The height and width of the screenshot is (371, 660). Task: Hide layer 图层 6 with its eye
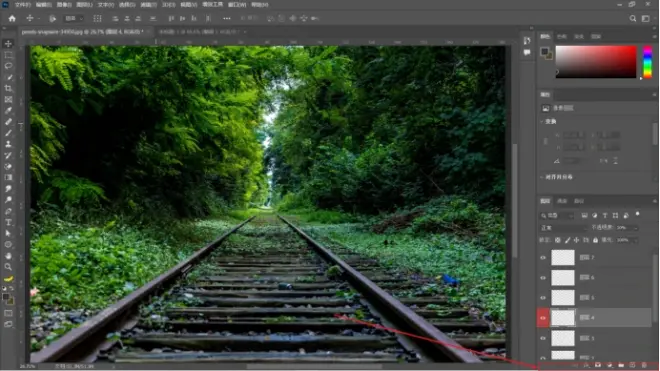click(x=543, y=278)
